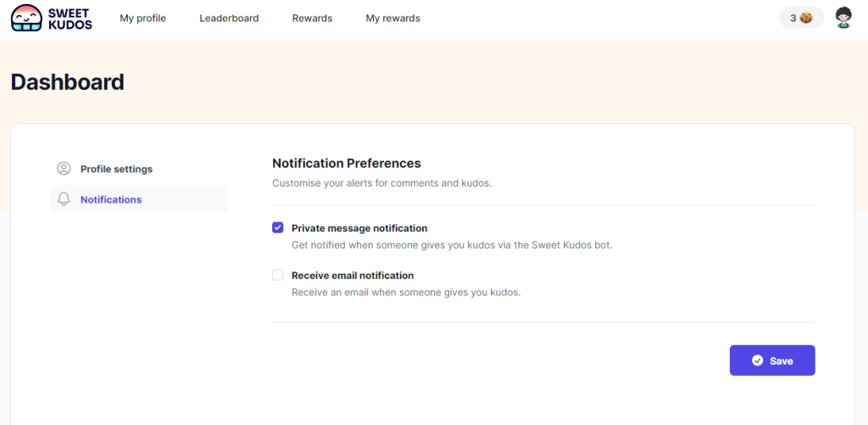Image resolution: width=868 pixels, height=425 pixels.
Task: Open the user avatar menu
Action: 843,18
